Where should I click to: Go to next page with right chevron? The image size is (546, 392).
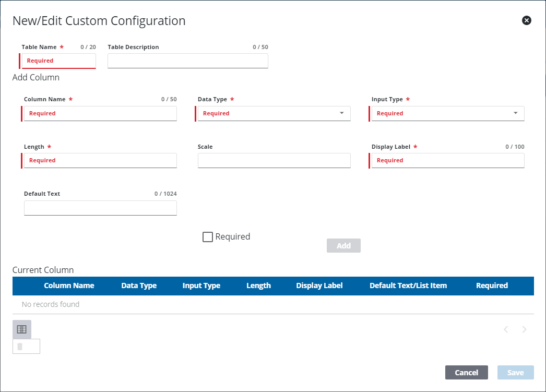click(x=524, y=329)
